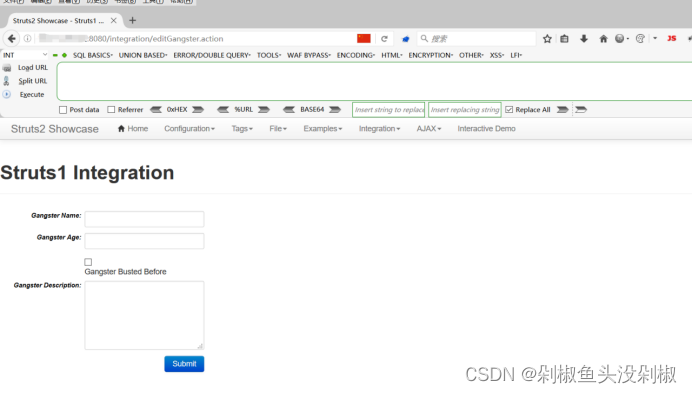Image resolution: width=692 pixels, height=393 pixels.
Task: Click the HackBar Split URL button
Action: tap(32, 81)
